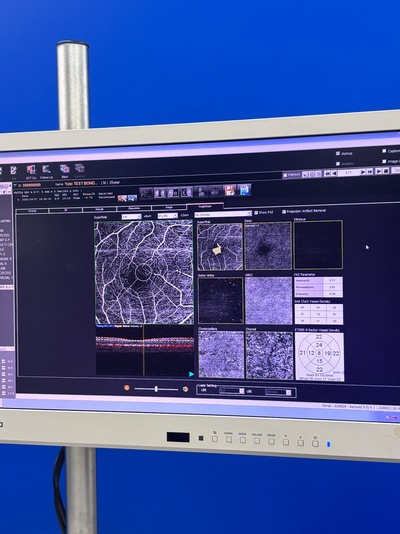This screenshot has width=400, height=534.
Task: Adjust the slider below the B-scan
Action: (x=156, y=389)
